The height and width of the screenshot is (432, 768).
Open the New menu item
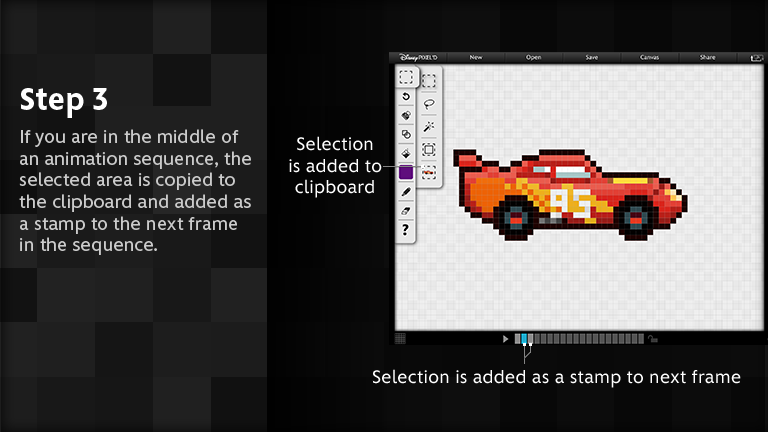[476, 57]
